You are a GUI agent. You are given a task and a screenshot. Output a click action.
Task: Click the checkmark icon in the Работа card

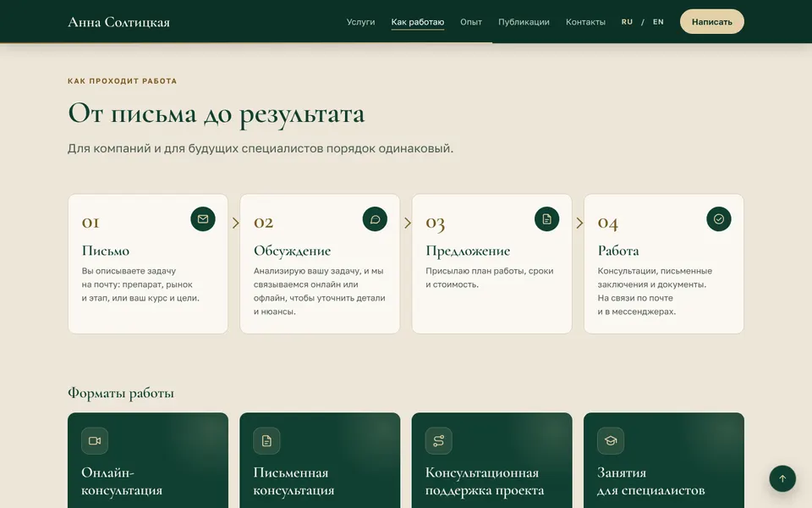click(719, 219)
